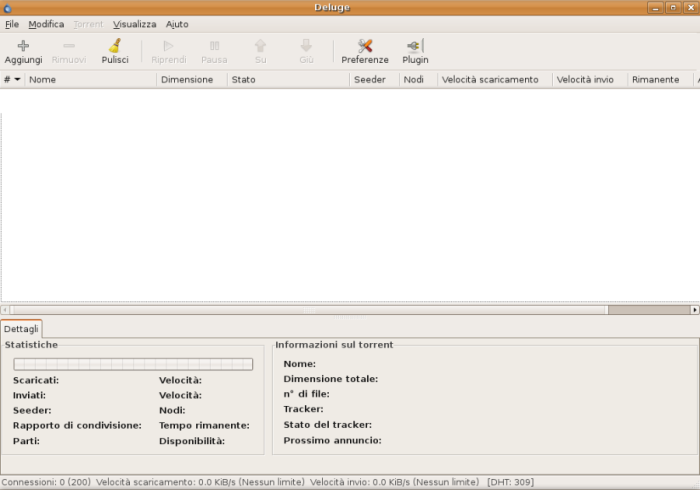Viewport: 700px width, 490px height.
Task: Click the Deluge window title icon
Action: [8, 8]
